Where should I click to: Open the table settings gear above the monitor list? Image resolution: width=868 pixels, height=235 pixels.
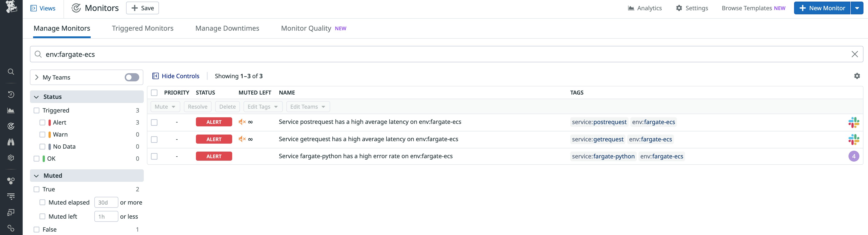[857, 76]
